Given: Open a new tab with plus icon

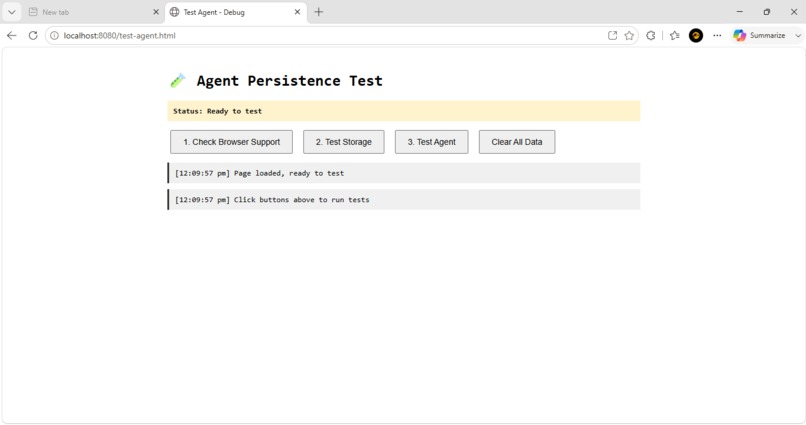Looking at the screenshot, I should pyautogui.click(x=319, y=12).
